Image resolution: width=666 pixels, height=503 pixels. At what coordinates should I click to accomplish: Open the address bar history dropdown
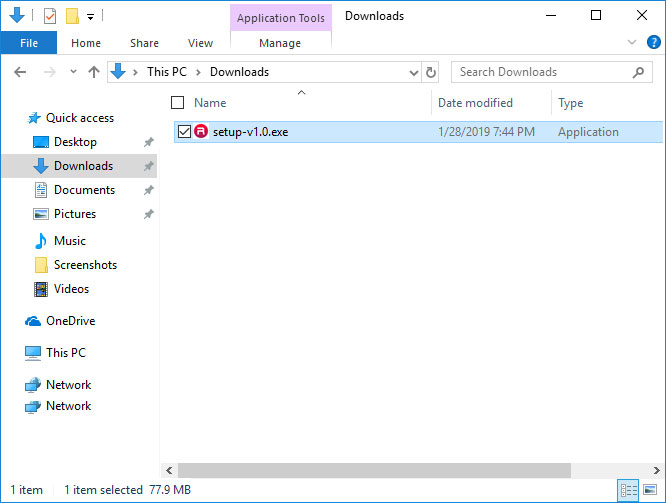pyautogui.click(x=413, y=73)
